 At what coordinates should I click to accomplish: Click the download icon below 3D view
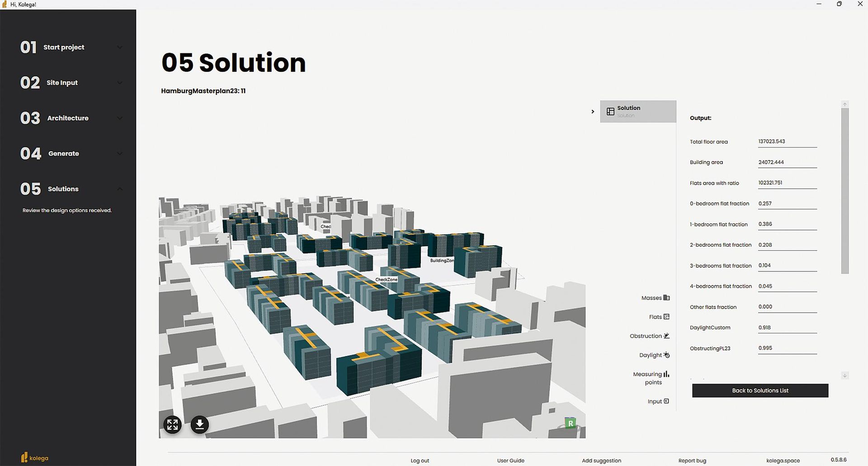coord(199,424)
